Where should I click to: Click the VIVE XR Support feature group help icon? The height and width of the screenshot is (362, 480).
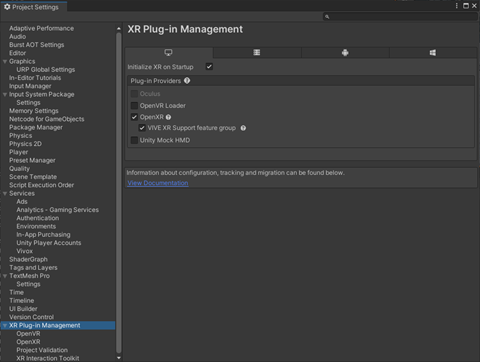click(x=243, y=128)
